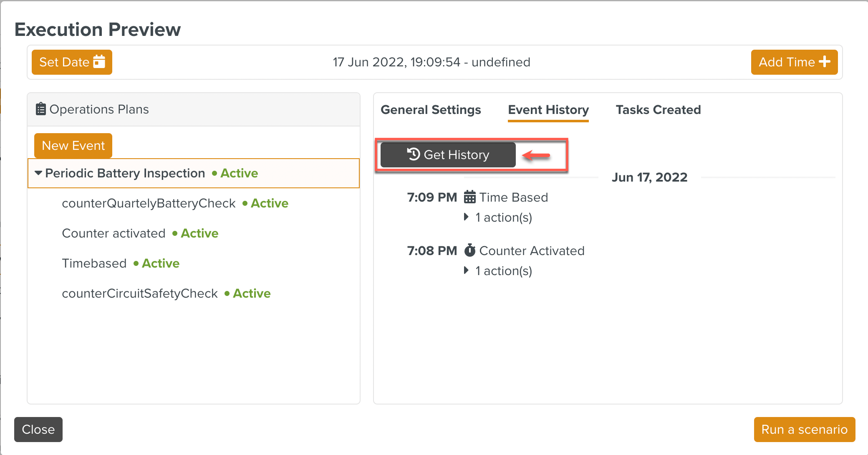868x455 pixels.
Task: Click the history clock icon on Get History
Action: click(413, 154)
